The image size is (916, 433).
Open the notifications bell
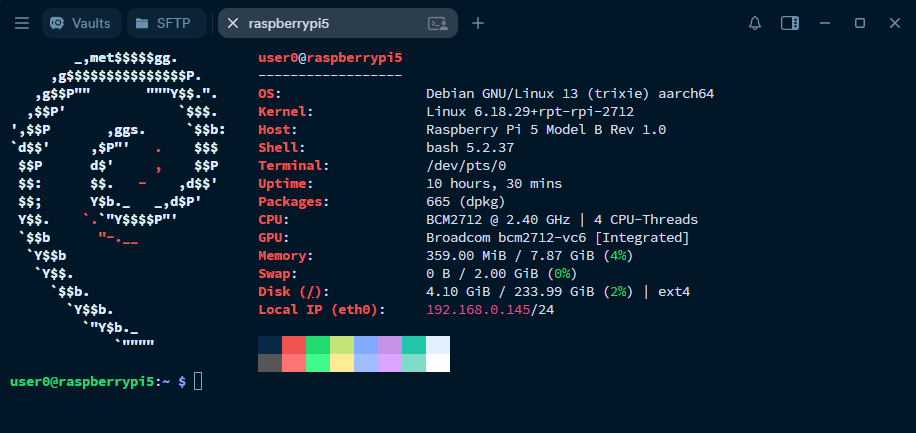[755, 23]
